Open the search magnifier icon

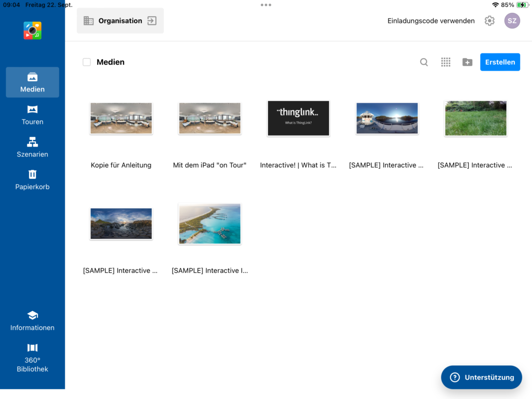(x=424, y=62)
